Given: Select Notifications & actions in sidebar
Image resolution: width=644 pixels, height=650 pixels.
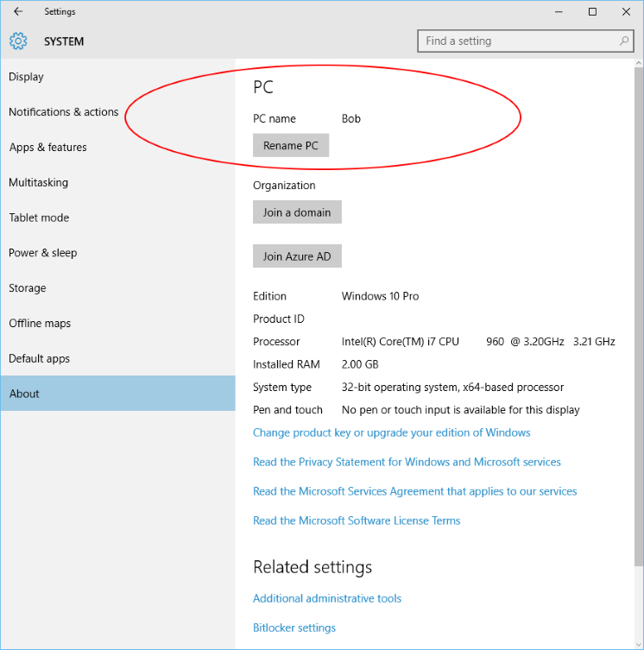Looking at the screenshot, I should click(64, 112).
